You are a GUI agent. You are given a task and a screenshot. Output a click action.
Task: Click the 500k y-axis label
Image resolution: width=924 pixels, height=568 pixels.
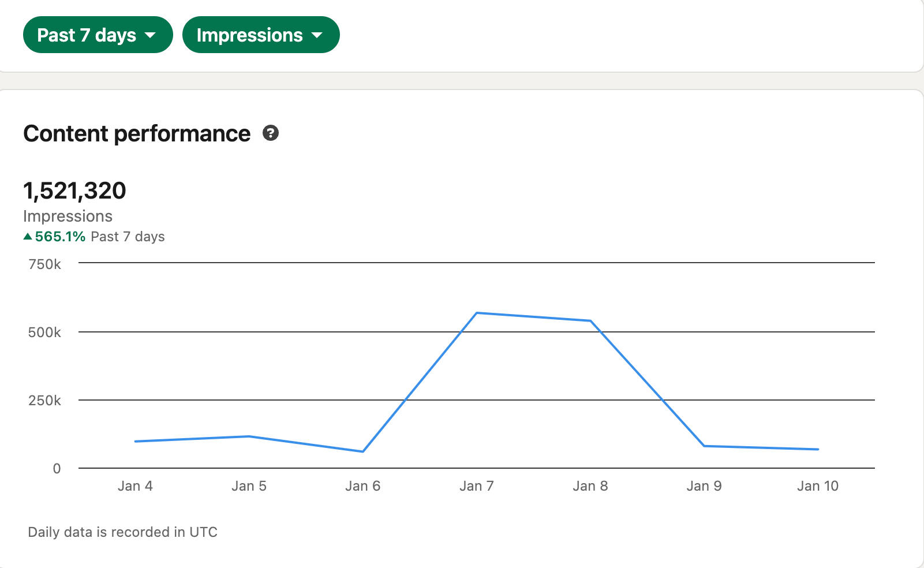point(44,332)
